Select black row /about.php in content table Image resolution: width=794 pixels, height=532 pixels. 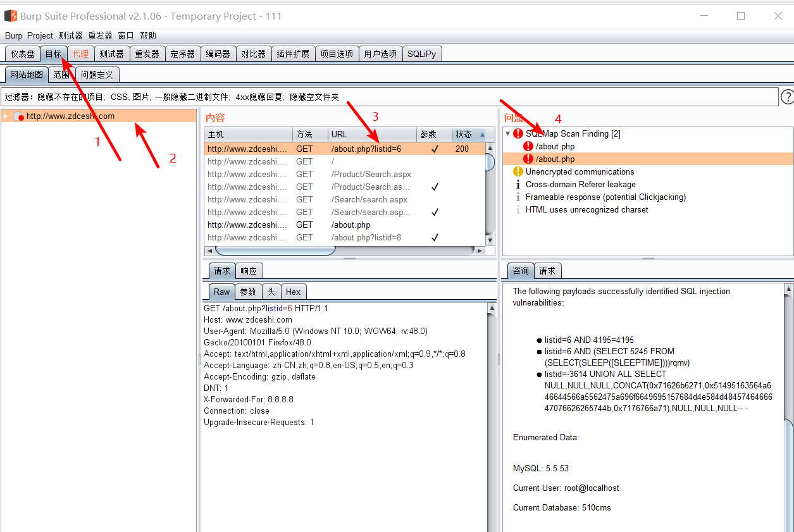click(x=345, y=225)
